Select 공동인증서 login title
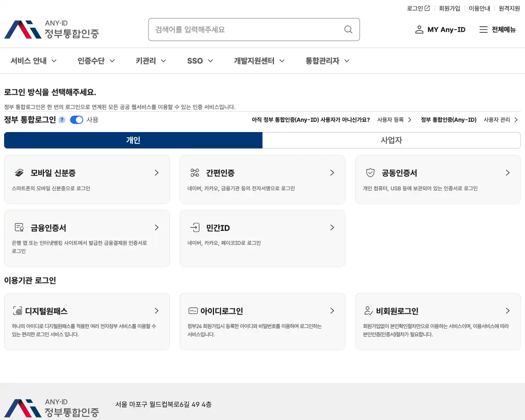 (399, 173)
